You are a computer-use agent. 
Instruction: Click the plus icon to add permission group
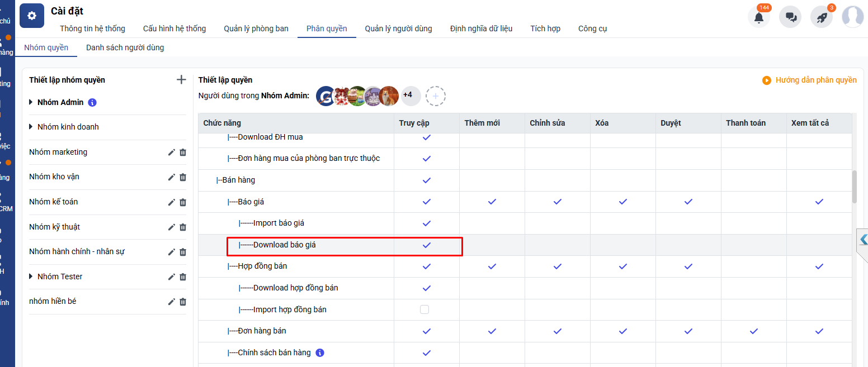(x=181, y=80)
